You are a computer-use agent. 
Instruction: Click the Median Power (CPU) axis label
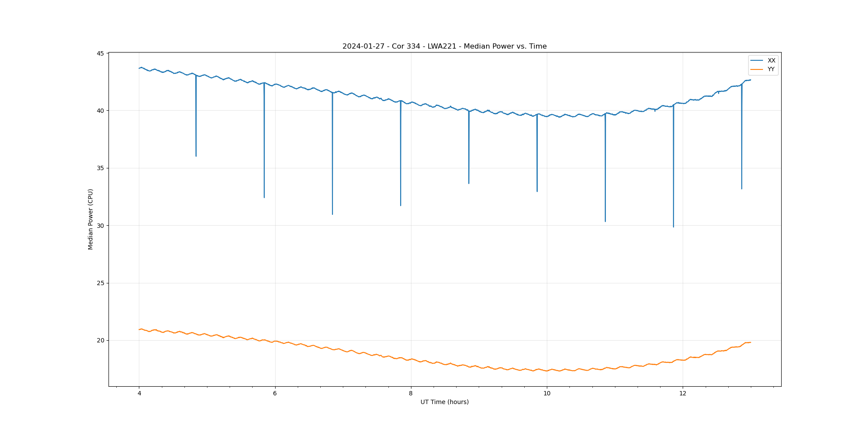[x=91, y=219]
